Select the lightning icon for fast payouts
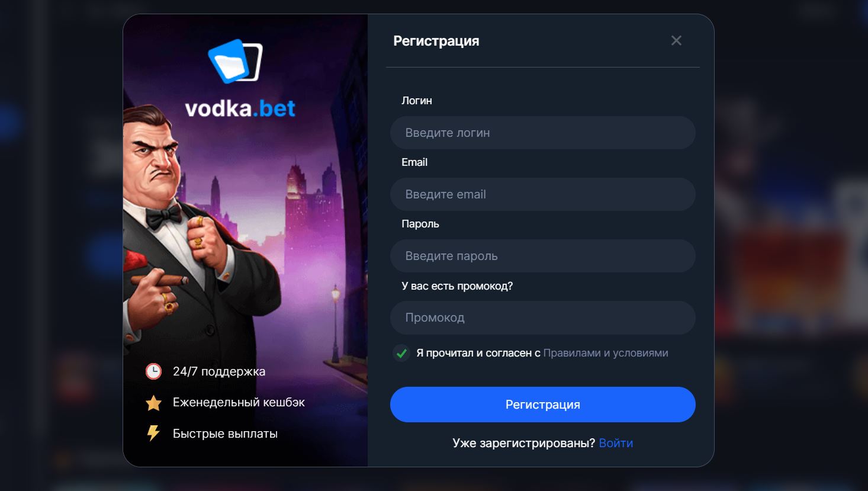 [x=153, y=433]
